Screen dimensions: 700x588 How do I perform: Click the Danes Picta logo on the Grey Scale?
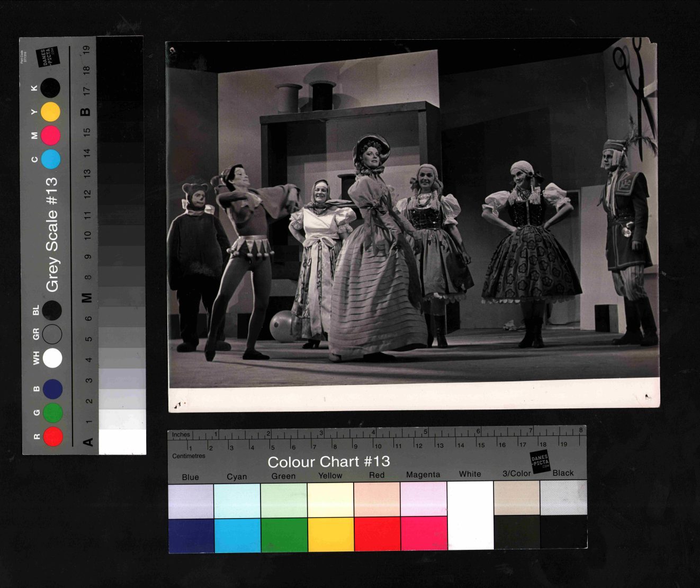[48, 58]
